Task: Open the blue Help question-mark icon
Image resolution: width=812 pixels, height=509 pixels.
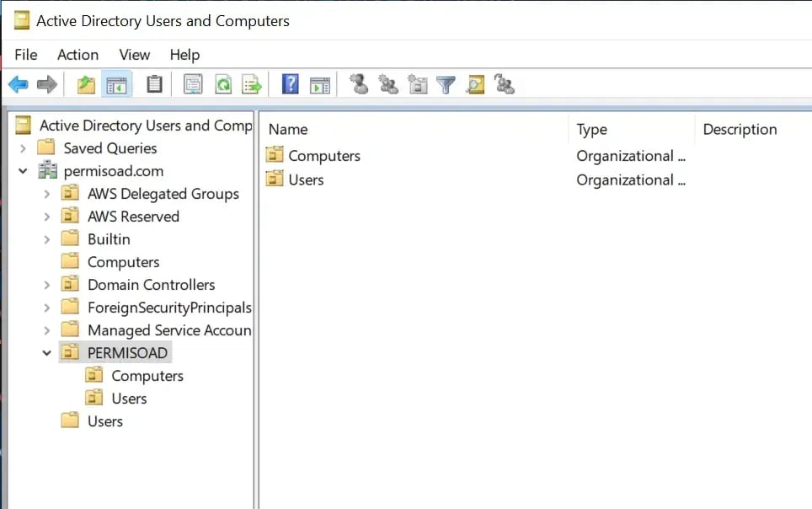Action: (290, 84)
